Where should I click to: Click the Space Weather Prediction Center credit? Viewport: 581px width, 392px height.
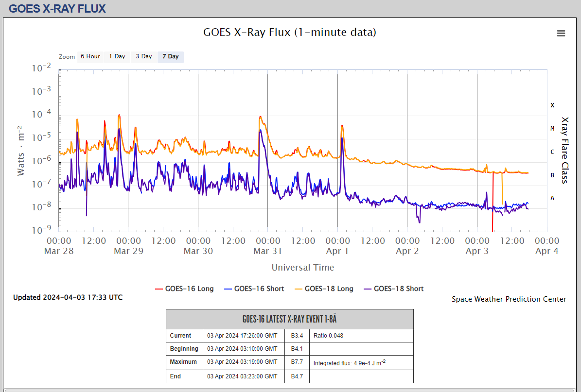point(509,299)
